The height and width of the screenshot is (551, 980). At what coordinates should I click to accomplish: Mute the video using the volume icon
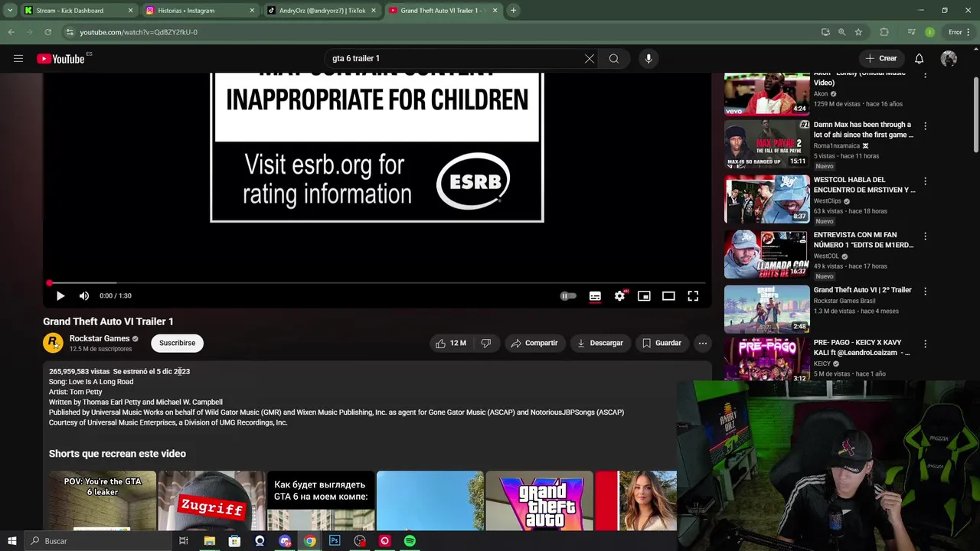[x=84, y=295]
